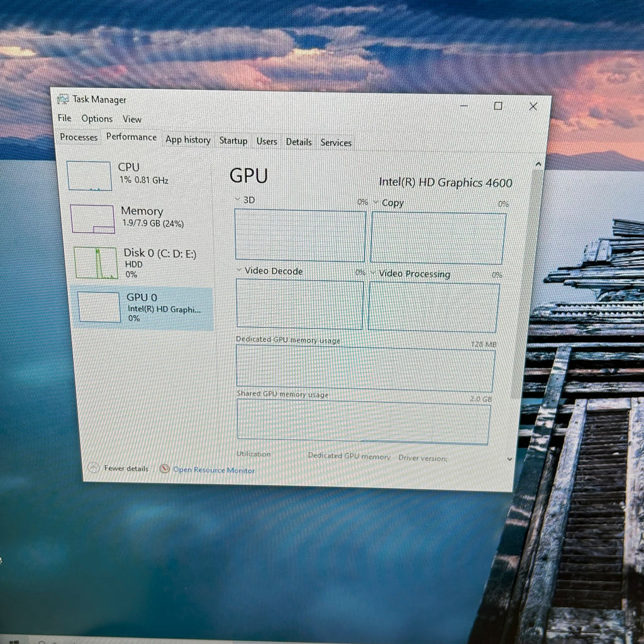
Task: Click the 2.0 GB shared memory value
Action: pyautogui.click(x=480, y=399)
